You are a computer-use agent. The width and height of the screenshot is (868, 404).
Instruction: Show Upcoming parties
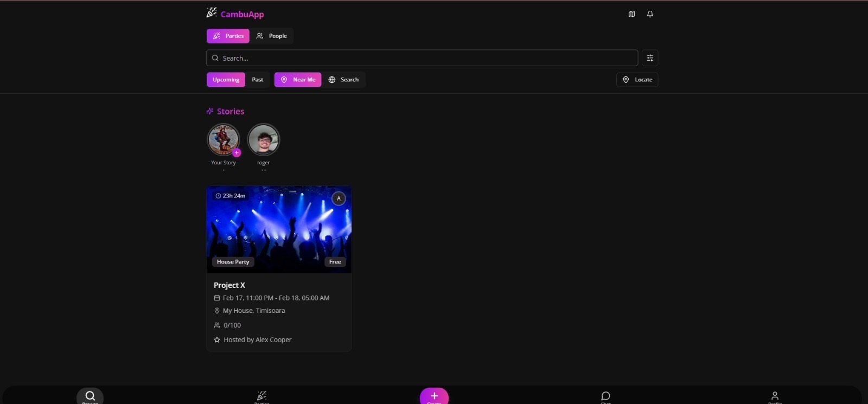tap(226, 80)
